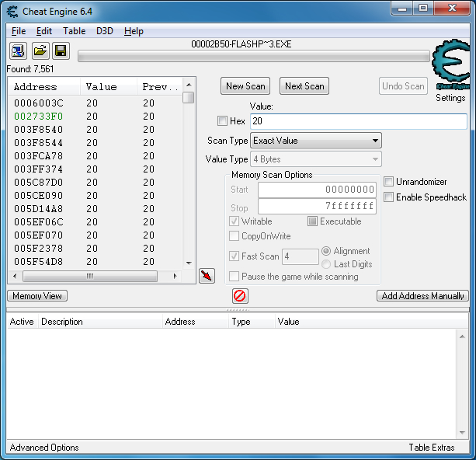
Task: Open the Table menu
Action: [x=74, y=31]
